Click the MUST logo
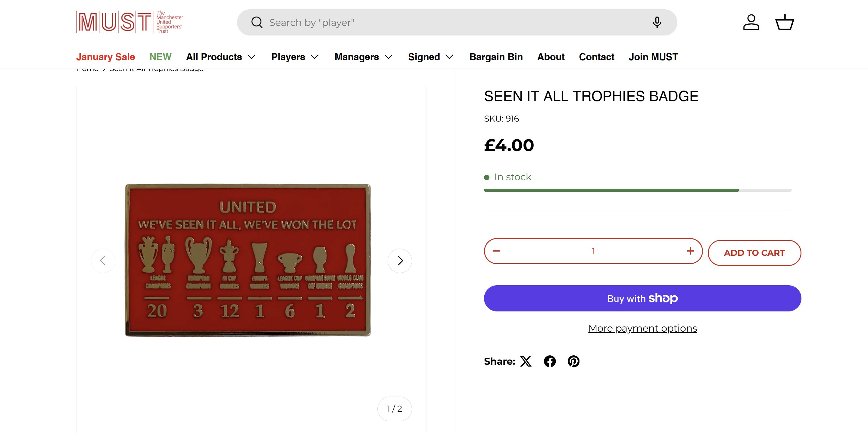This screenshot has width=868, height=433. pyautogui.click(x=130, y=22)
